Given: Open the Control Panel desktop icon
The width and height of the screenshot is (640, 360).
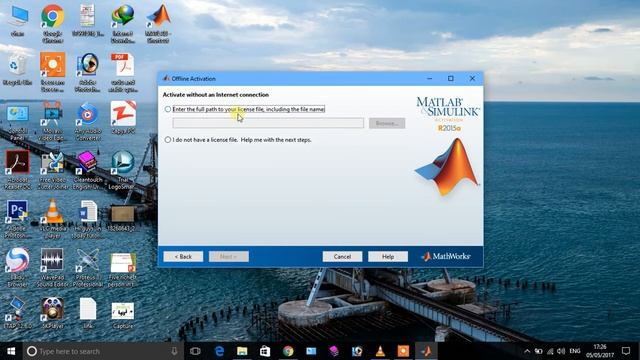Looking at the screenshot, I should click(17, 121).
